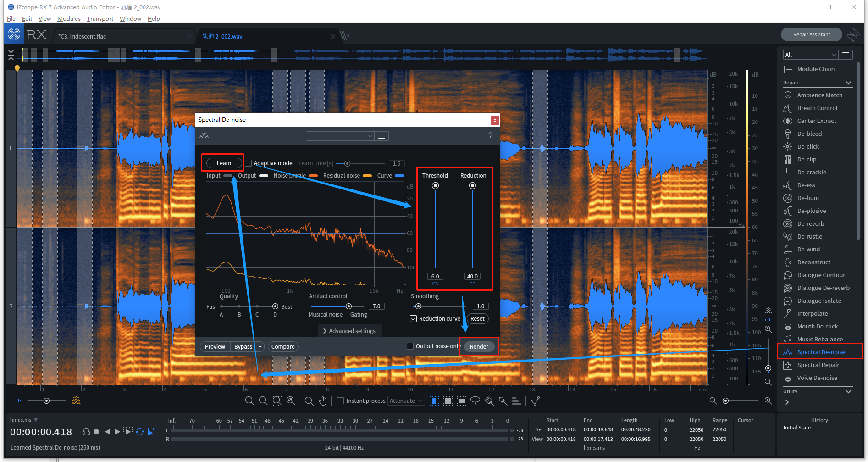
Task: Open the Transport menu
Action: click(x=100, y=18)
